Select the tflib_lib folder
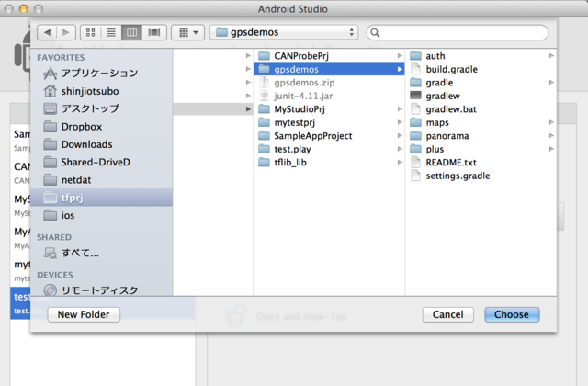 (x=329, y=163)
